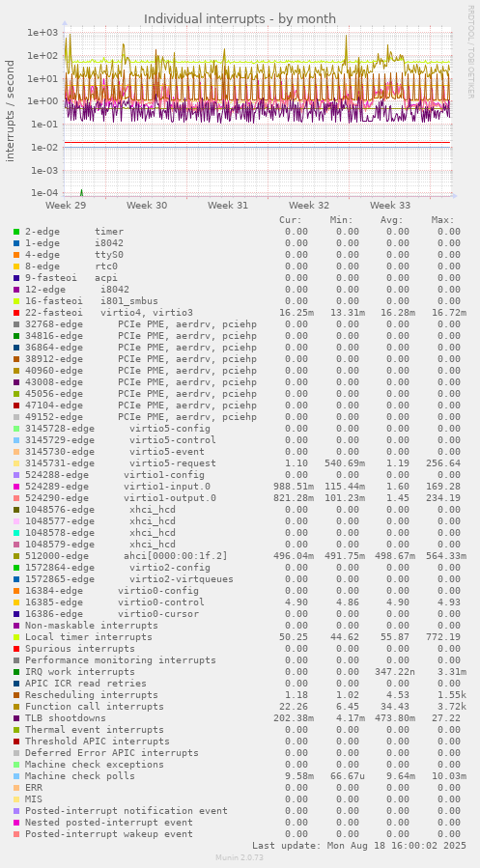Click the Munin 2.0.73 footer text
The width and height of the screenshot is (480, 868).
click(240, 857)
